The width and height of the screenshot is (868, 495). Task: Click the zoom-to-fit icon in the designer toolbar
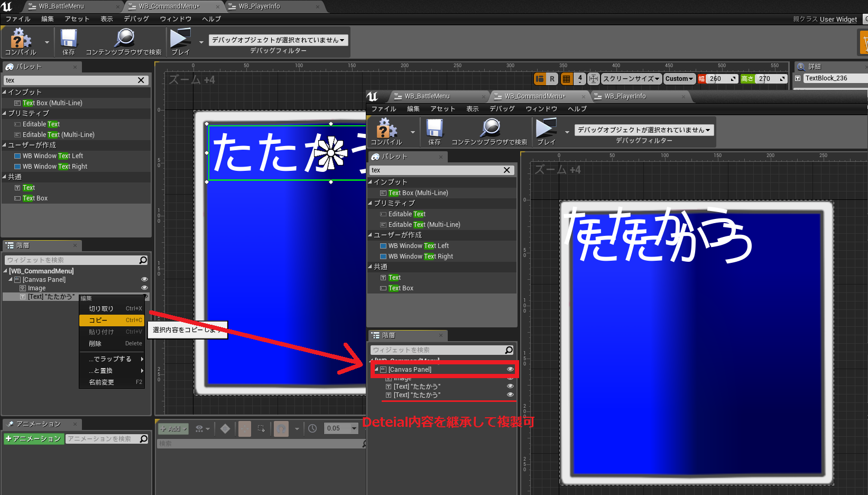(x=593, y=79)
